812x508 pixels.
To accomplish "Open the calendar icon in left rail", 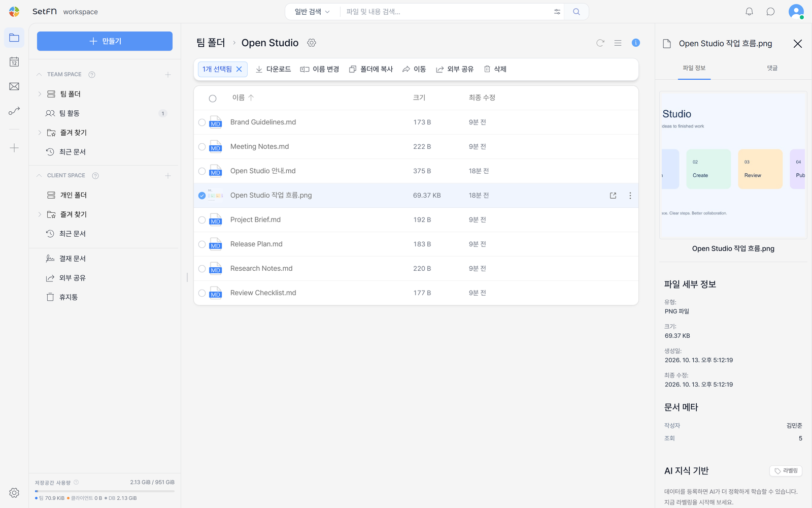I will click(14, 62).
